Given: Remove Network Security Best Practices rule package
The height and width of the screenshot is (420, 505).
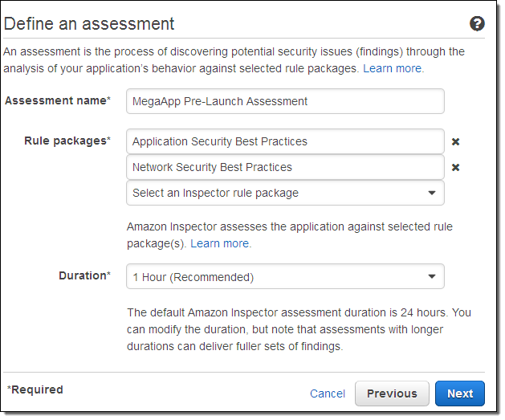Looking at the screenshot, I should click(455, 167).
